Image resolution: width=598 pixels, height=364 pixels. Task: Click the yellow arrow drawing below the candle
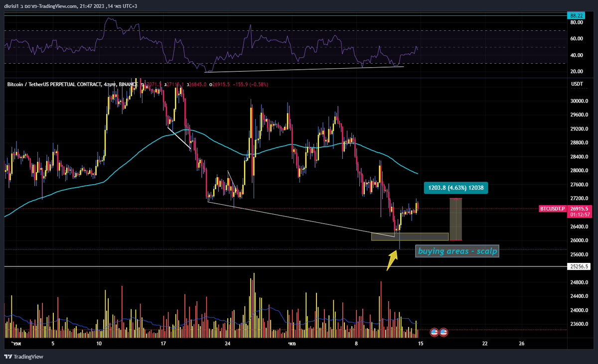click(392, 260)
